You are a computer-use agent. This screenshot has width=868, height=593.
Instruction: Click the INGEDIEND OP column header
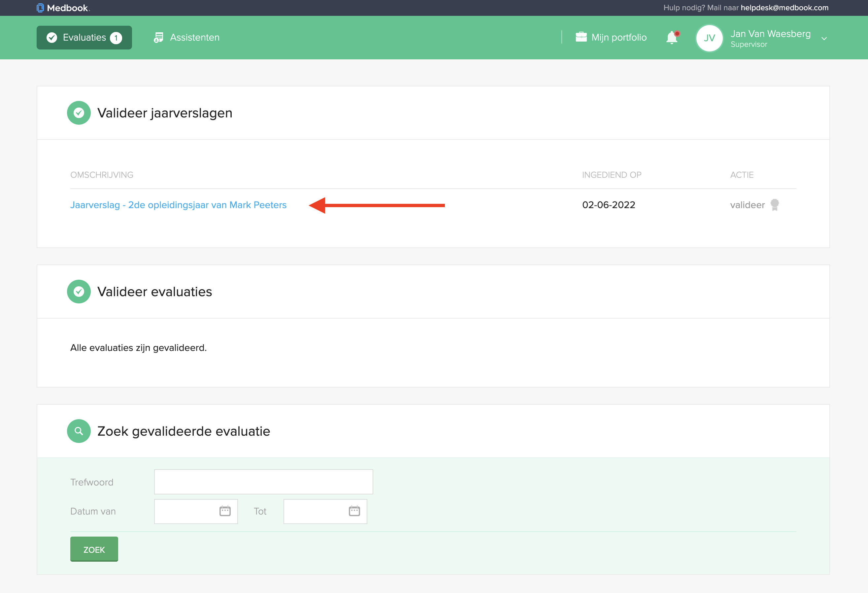[x=612, y=175]
